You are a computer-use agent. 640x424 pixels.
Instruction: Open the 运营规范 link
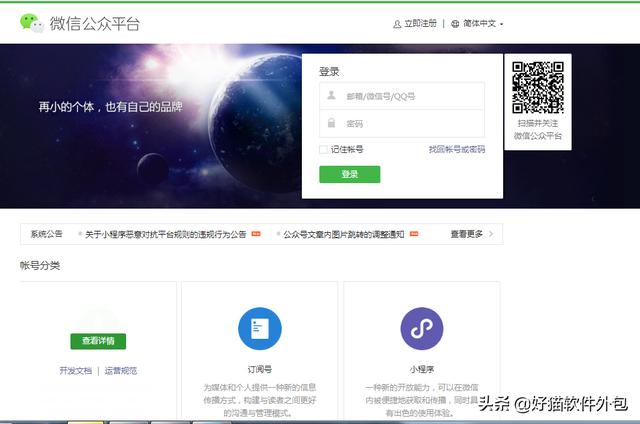(x=121, y=371)
